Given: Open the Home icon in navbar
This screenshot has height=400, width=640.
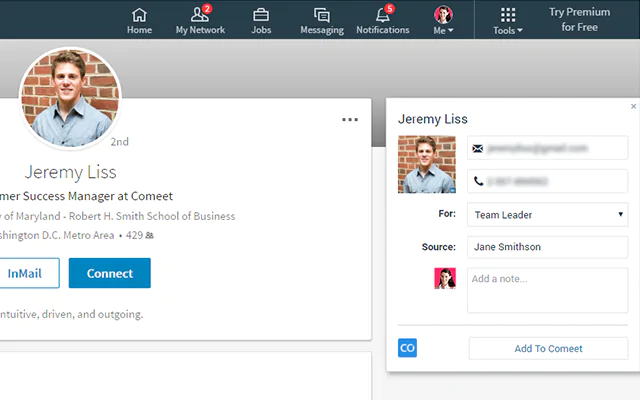Looking at the screenshot, I should 139,20.
